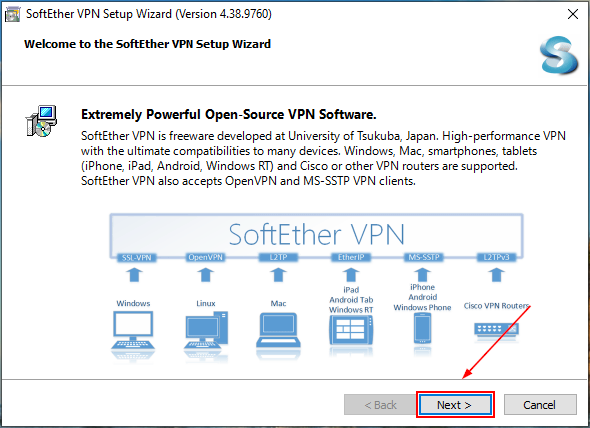Screen dimensions: 590x428
Task: Click the iPad tablet icon
Action: point(351,330)
